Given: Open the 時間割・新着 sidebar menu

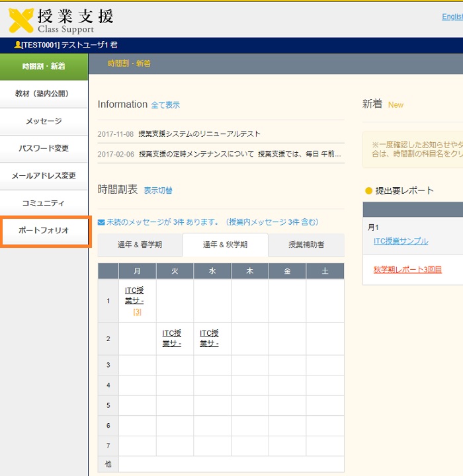Looking at the screenshot, I should 44,66.
